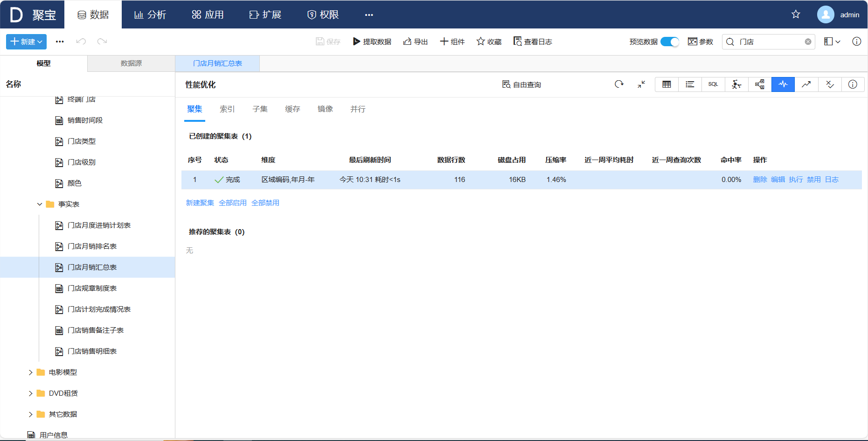This screenshot has height=441, width=868.
Task: Open the 分析 menu in top navigation
Action: pyautogui.click(x=150, y=15)
